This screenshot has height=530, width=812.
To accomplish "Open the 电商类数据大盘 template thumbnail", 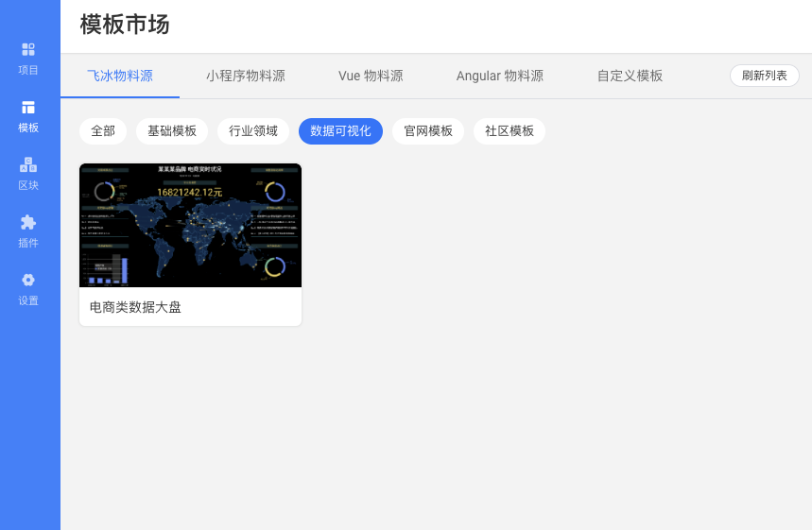I will point(191,225).
